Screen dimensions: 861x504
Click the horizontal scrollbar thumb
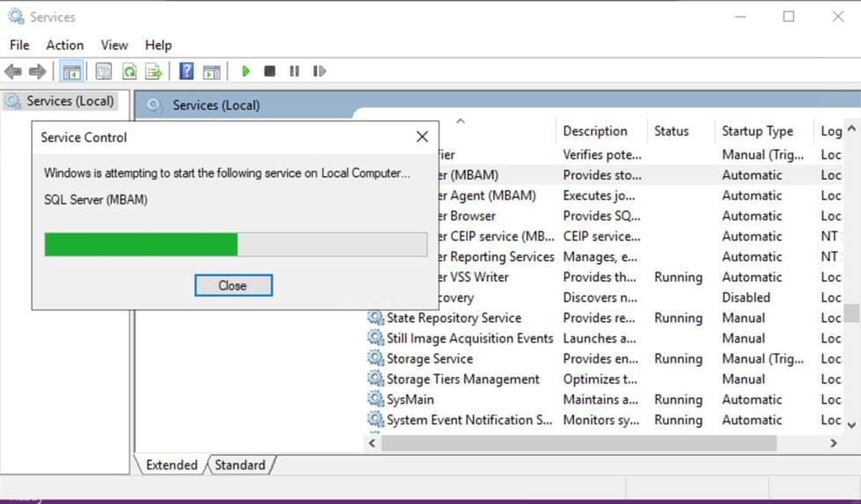point(578,443)
